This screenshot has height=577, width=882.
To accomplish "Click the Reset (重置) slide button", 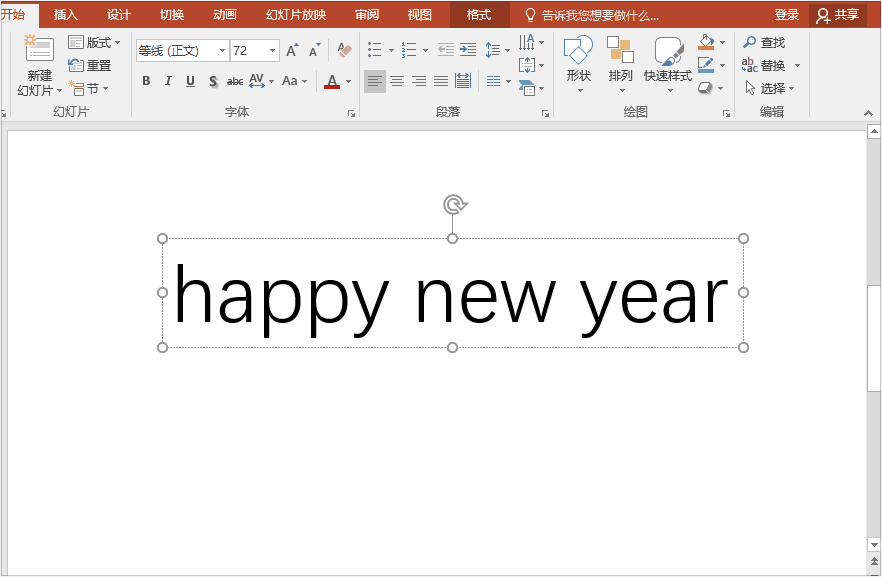I will 90,65.
